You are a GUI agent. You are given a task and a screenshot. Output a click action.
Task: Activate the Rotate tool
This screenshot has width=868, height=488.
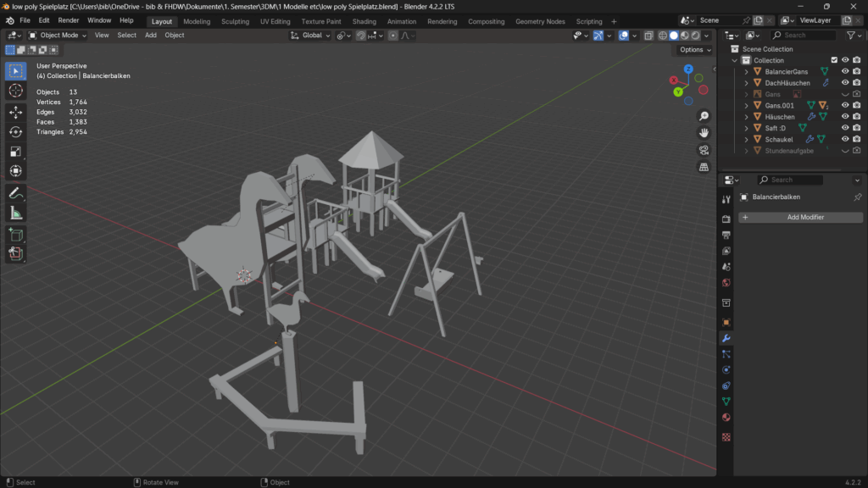tap(15, 131)
